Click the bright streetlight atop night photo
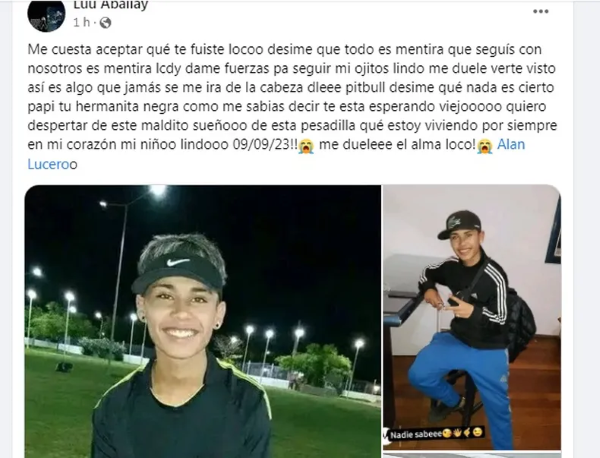The image size is (600, 458). pyautogui.click(x=158, y=190)
